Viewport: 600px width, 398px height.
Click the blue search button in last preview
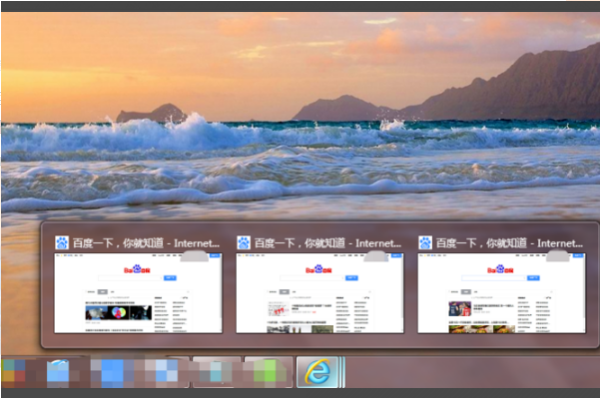point(533,278)
